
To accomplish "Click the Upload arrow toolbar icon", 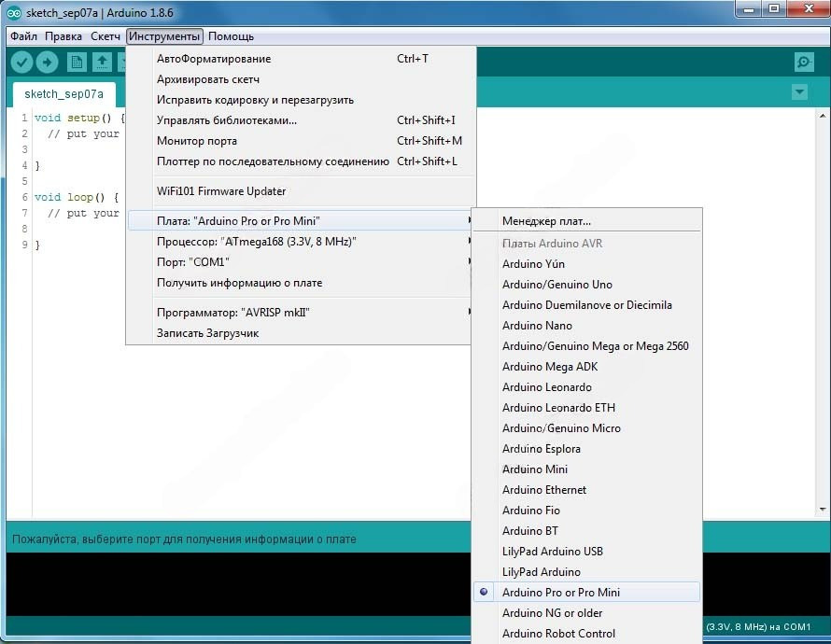I will click(x=47, y=63).
